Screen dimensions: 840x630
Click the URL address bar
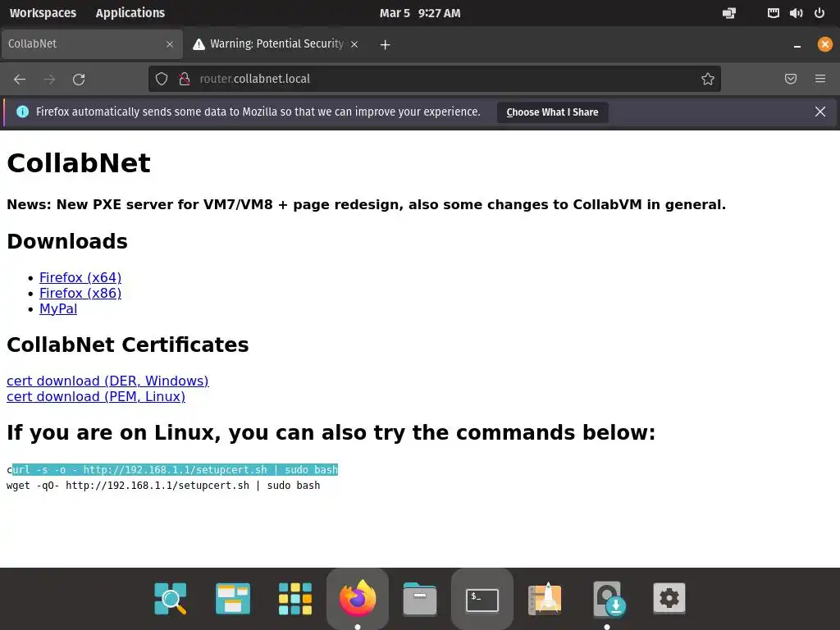(434, 79)
